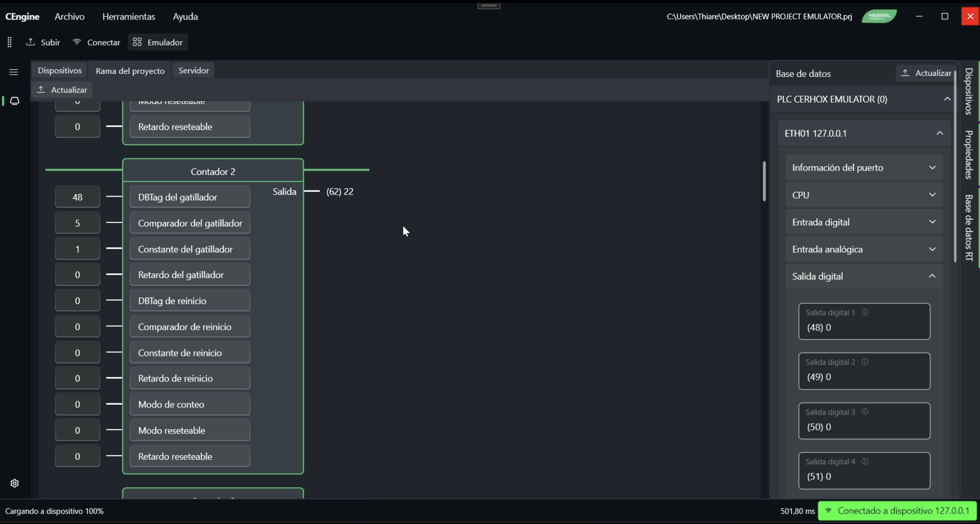The image size is (980, 524).
Task: Collapse the Salida digital section
Action: coord(864,277)
